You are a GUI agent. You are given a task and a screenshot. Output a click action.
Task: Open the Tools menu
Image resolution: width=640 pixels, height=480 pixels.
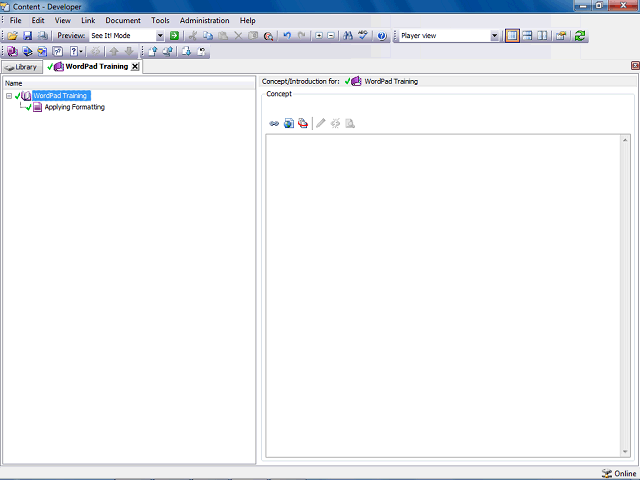pyautogui.click(x=160, y=20)
